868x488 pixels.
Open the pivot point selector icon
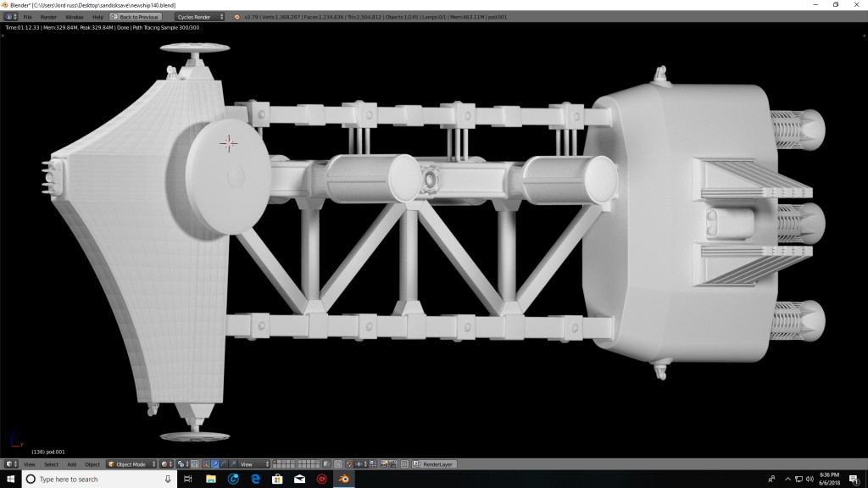pyautogui.click(x=181, y=464)
